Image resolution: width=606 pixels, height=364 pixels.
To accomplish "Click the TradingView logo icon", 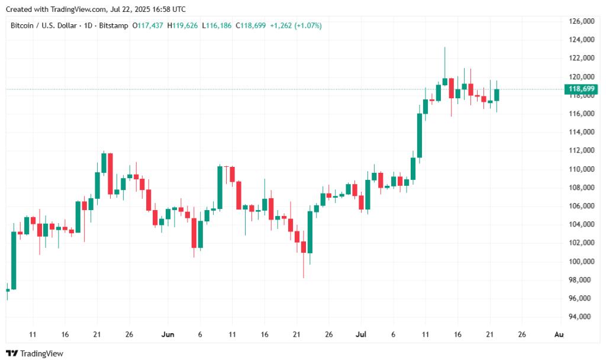I will [x=12, y=353].
